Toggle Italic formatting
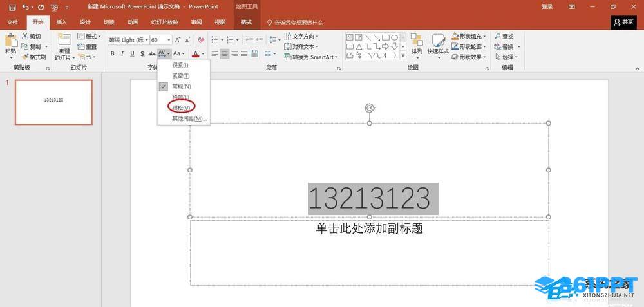The width and height of the screenshot is (644, 307). [122, 54]
